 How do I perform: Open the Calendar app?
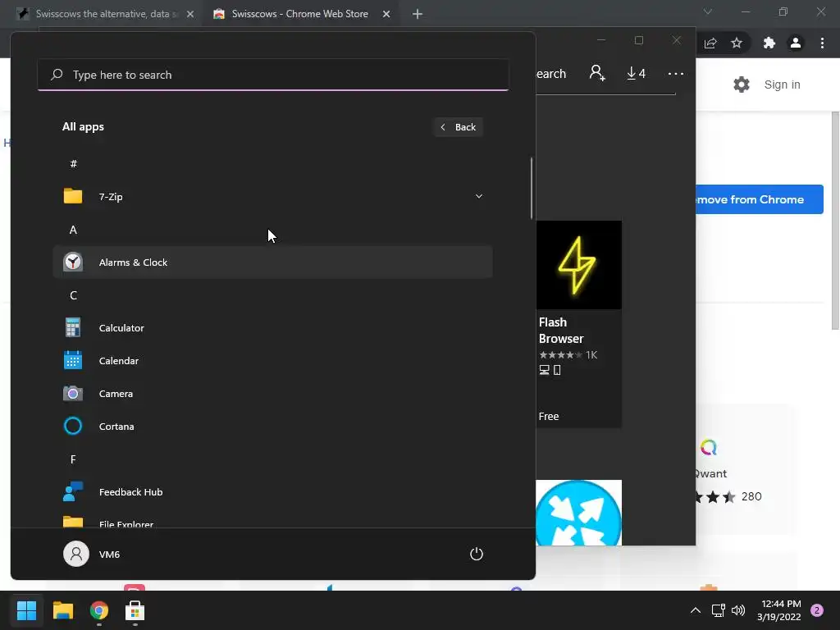(272, 361)
